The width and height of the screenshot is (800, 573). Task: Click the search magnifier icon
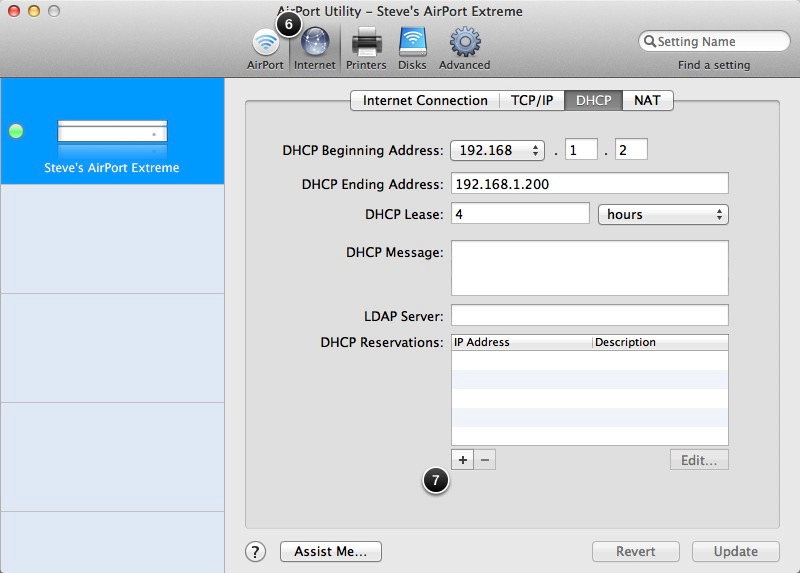649,41
